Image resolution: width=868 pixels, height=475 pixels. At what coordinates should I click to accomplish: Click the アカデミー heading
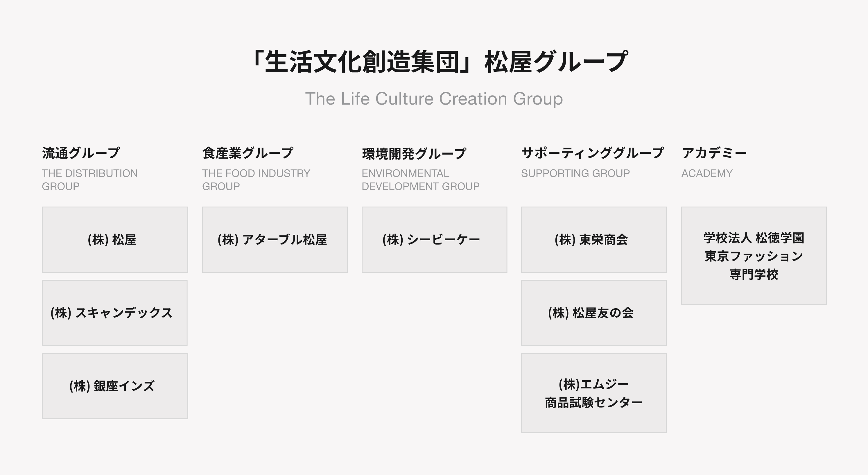click(714, 153)
